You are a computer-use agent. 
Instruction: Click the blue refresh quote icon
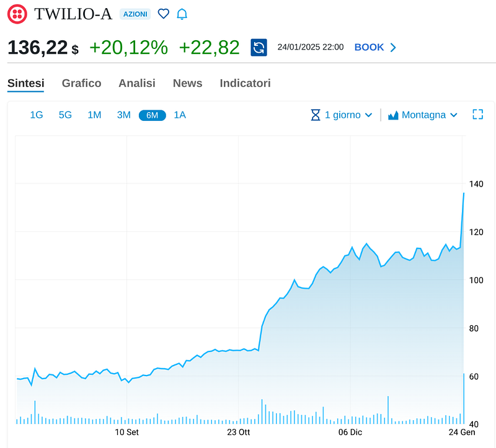click(x=259, y=47)
